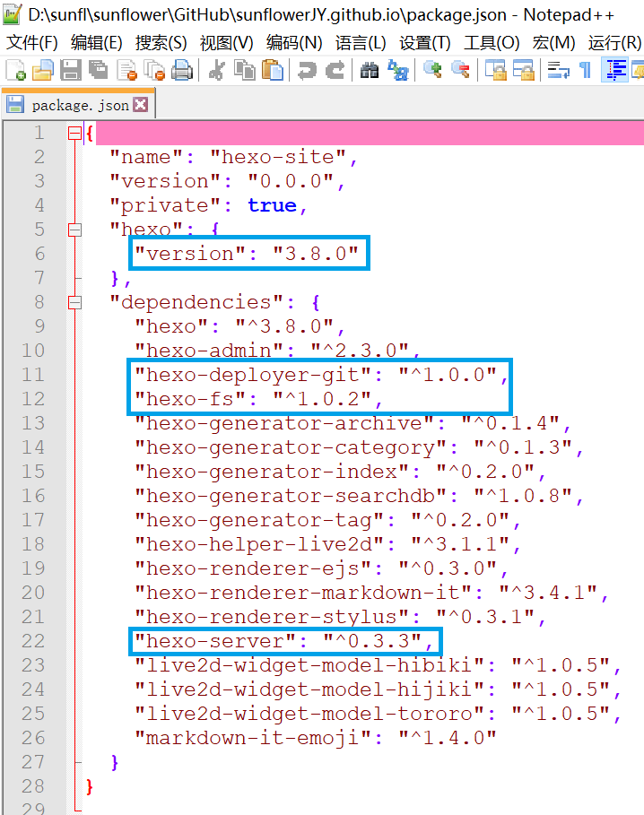Viewport: 644px width, 815px height.
Task: Open the Replace dialog icon
Action: tap(397, 70)
